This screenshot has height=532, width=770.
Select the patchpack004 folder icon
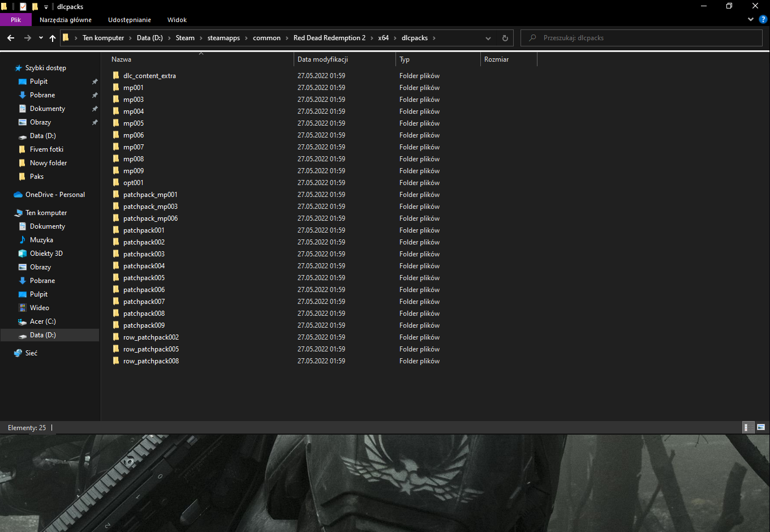(116, 265)
